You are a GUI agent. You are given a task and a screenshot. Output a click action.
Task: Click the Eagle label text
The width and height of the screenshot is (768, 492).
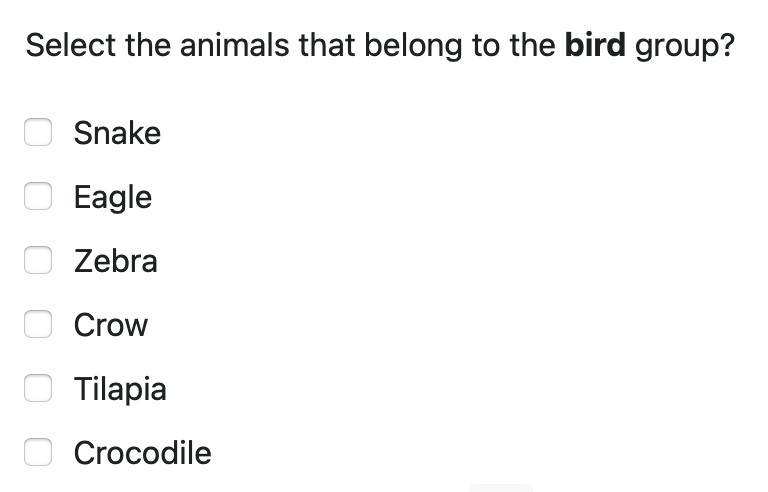click(x=113, y=197)
